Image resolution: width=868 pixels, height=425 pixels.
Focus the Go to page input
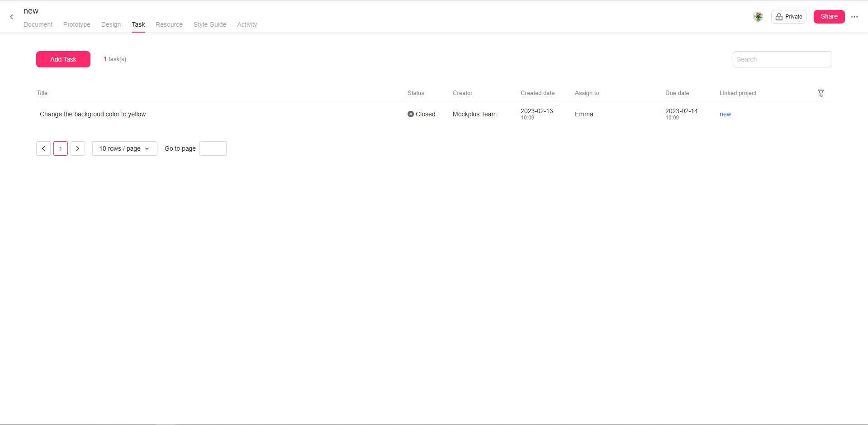pyautogui.click(x=213, y=148)
